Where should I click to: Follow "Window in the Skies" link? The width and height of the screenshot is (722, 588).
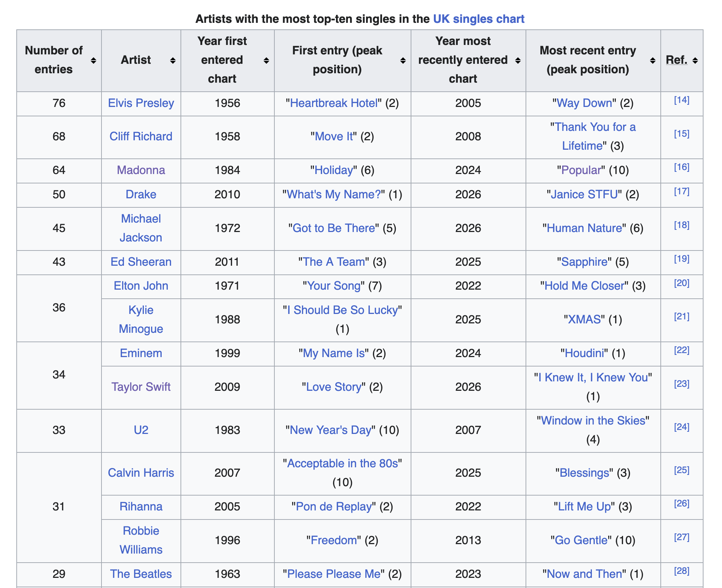pyautogui.click(x=593, y=421)
